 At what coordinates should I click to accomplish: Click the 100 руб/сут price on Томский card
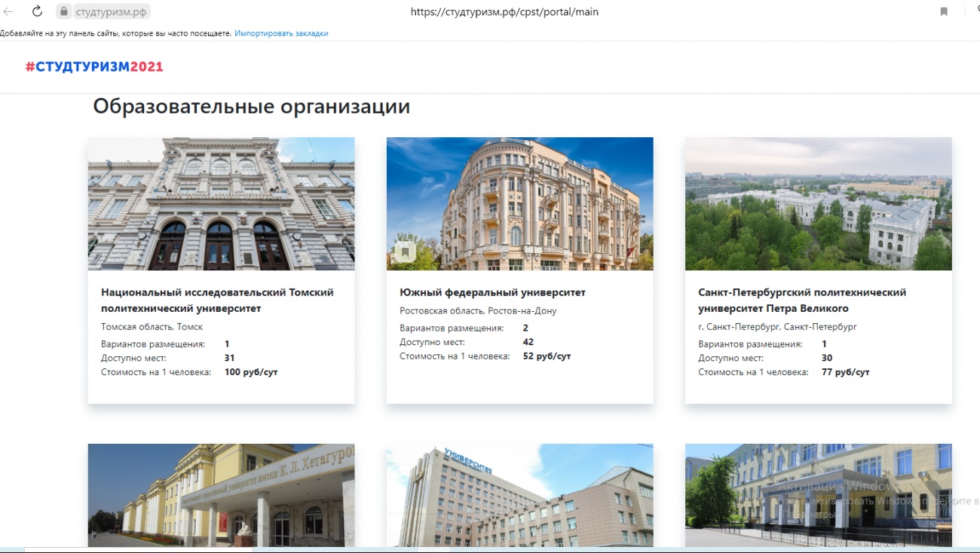[x=251, y=372]
